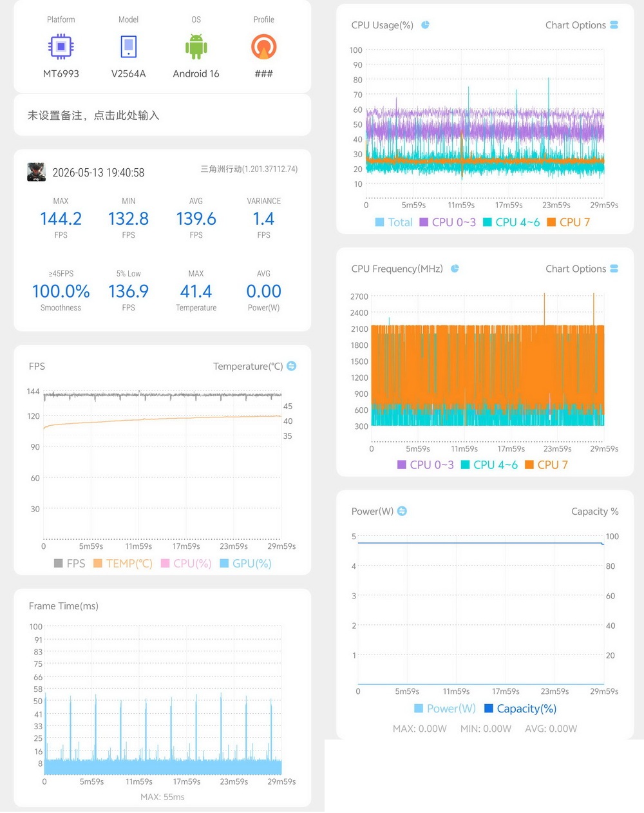Toggle the Power(W) axis swap icon
The width and height of the screenshot is (644, 813).
[402, 511]
